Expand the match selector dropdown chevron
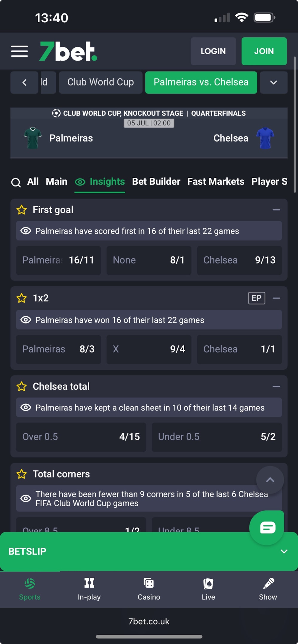The width and height of the screenshot is (298, 644). coord(274,82)
